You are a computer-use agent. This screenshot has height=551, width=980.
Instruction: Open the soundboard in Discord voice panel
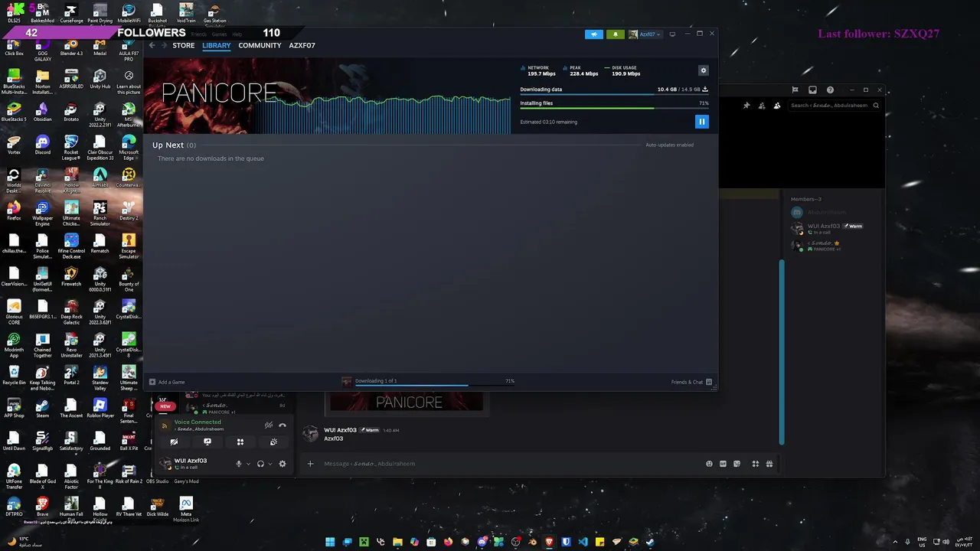click(273, 442)
